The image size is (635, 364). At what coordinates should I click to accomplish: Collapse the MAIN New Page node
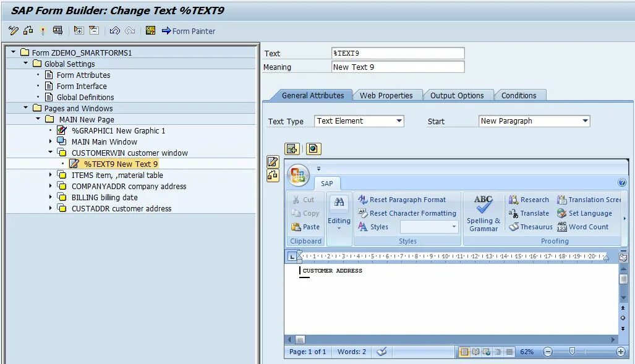pos(38,119)
